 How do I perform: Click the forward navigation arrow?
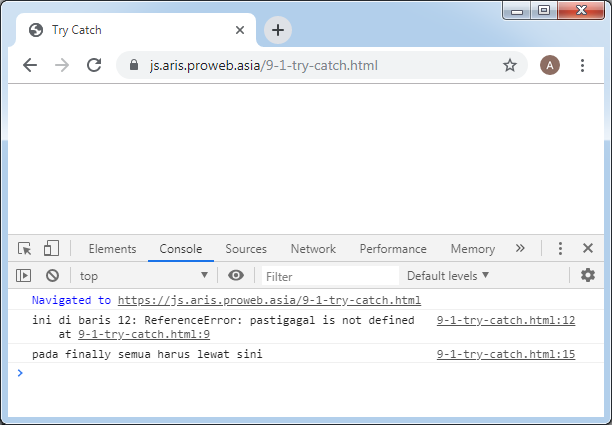[x=62, y=65]
